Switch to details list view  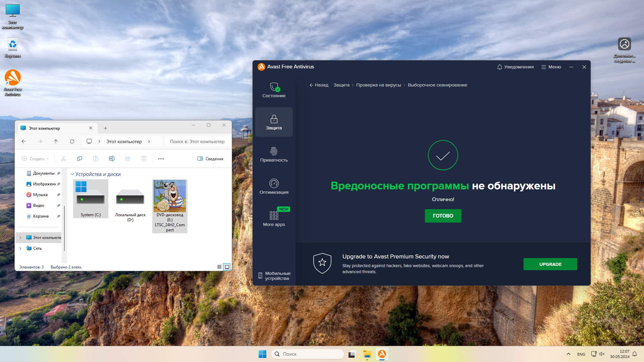click(219, 267)
